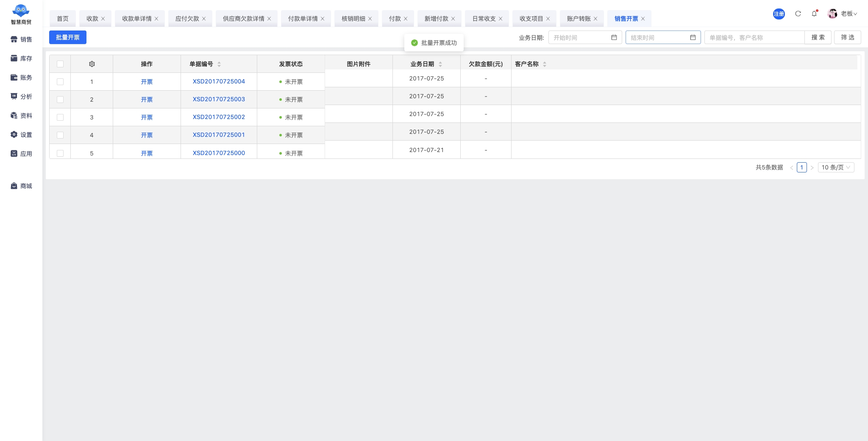Click calendar icon in 开始时间 field
This screenshot has height=441, width=868.
click(x=614, y=37)
